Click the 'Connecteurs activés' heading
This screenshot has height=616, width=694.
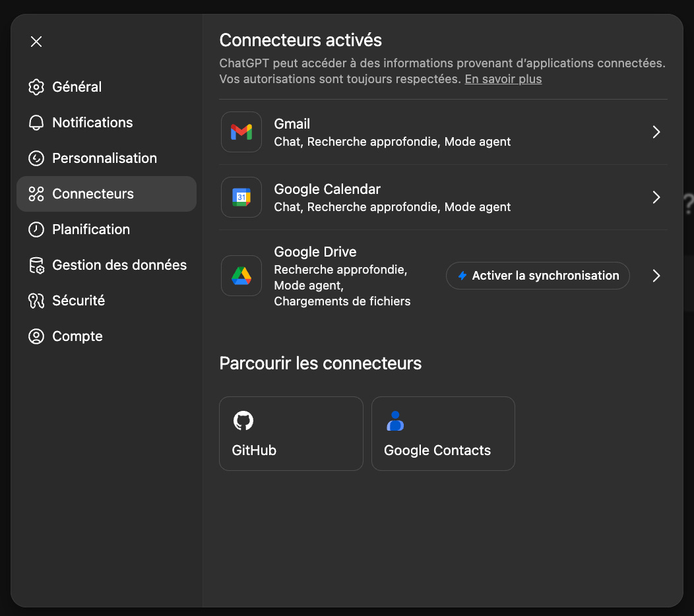tap(301, 40)
